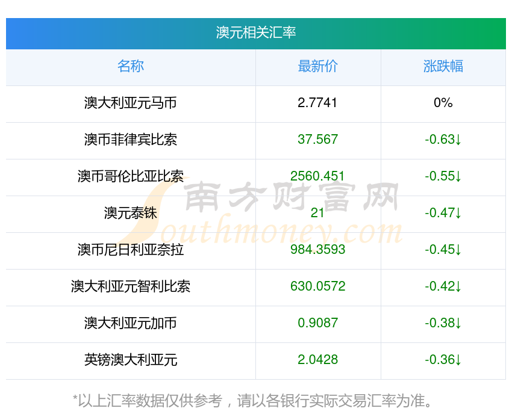Screen dimensions: 512x420
Task: Click the -0.55↓ change value
Action: point(443,176)
